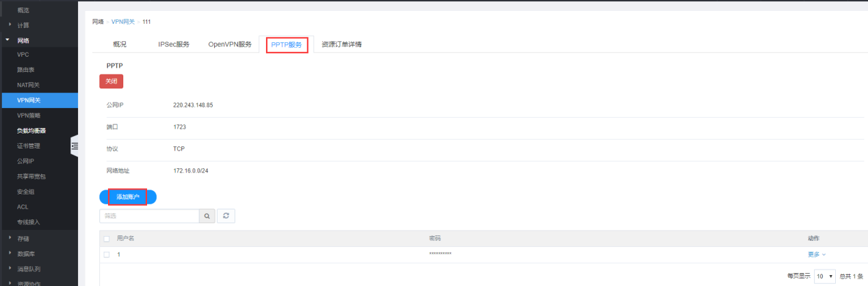The width and height of the screenshot is (868, 286).
Task: Select the PPTP服务 tab
Action: tap(286, 44)
